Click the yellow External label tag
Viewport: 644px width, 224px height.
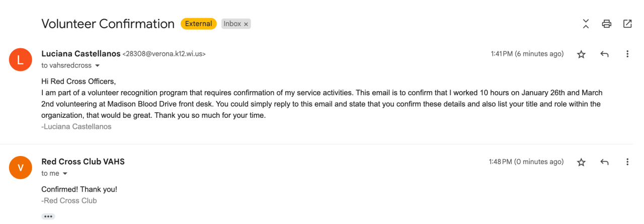pos(198,24)
